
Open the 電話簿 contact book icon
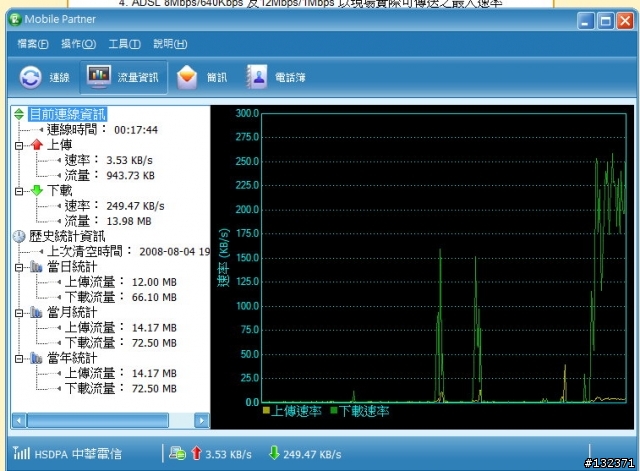tap(257, 76)
